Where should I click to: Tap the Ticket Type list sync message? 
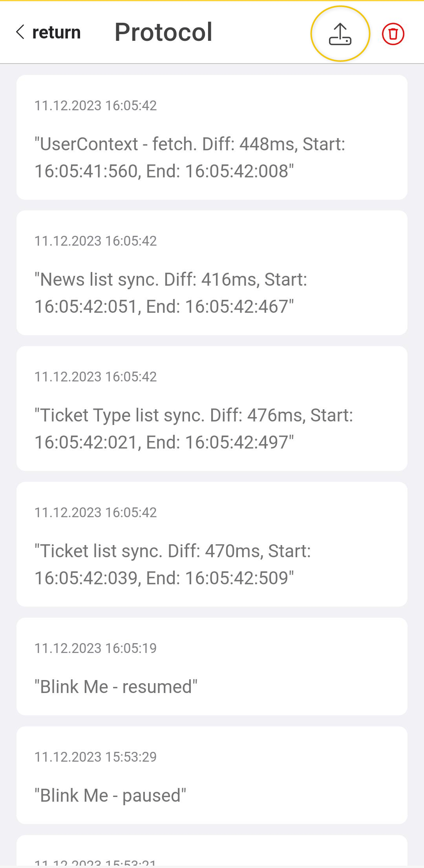click(194, 429)
